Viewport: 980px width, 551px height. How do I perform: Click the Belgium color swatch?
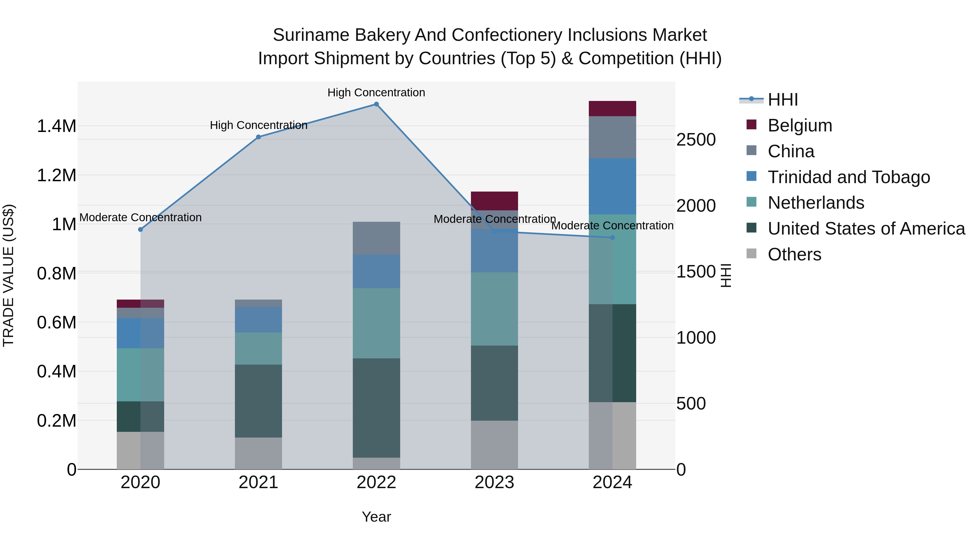(751, 124)
